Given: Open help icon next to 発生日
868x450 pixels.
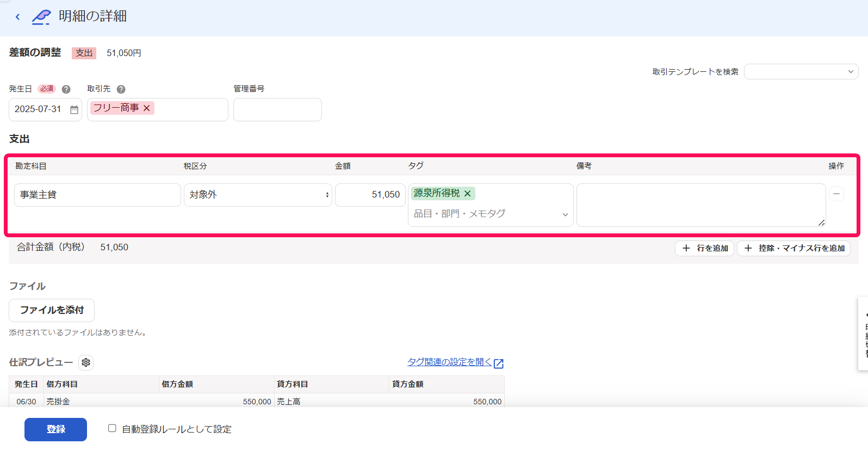Looking at the screenshot, I should (66, 89).
